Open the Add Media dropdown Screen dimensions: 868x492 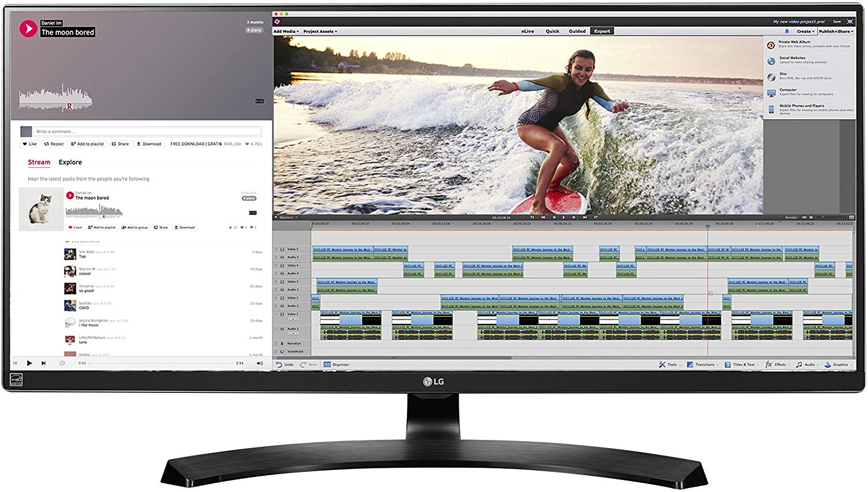pos(286,31)
